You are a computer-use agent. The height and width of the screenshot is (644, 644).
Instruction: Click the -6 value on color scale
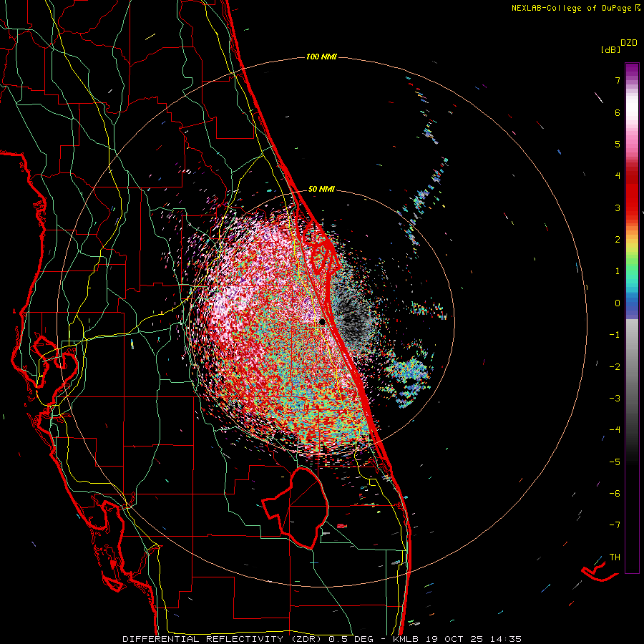coord(615,494)
